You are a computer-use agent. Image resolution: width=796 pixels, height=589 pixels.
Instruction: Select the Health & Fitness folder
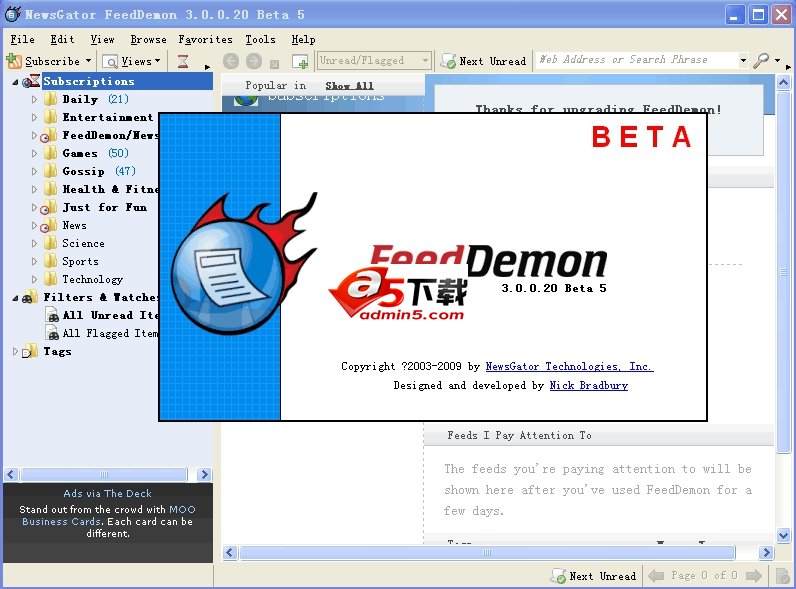pos(110,189)
